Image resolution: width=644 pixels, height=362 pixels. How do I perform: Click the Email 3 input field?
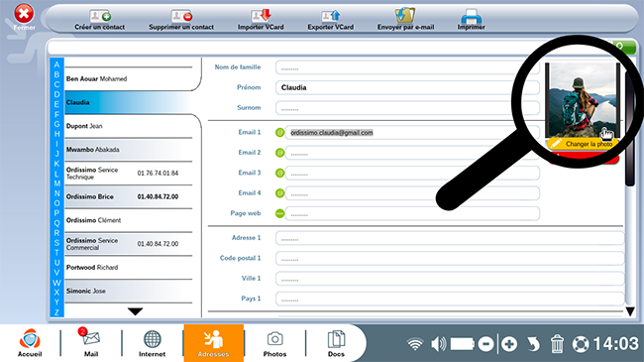coord(412,173)
